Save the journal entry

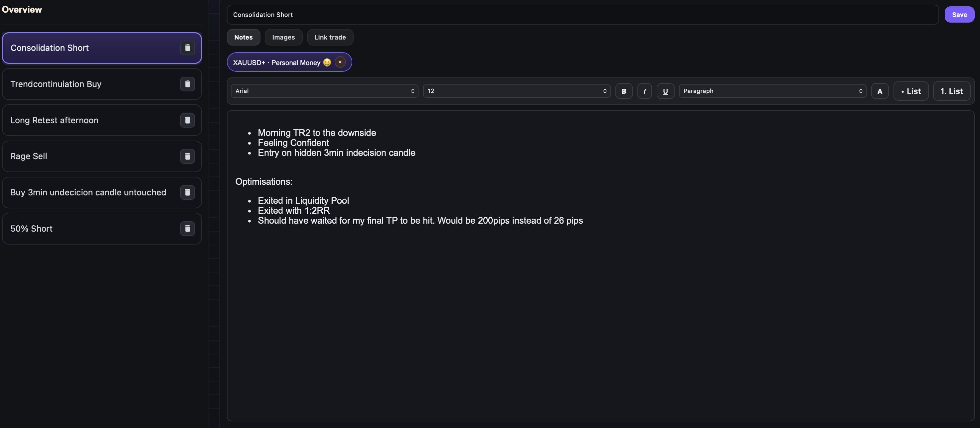pyautogui.click(x=959, y=14)
